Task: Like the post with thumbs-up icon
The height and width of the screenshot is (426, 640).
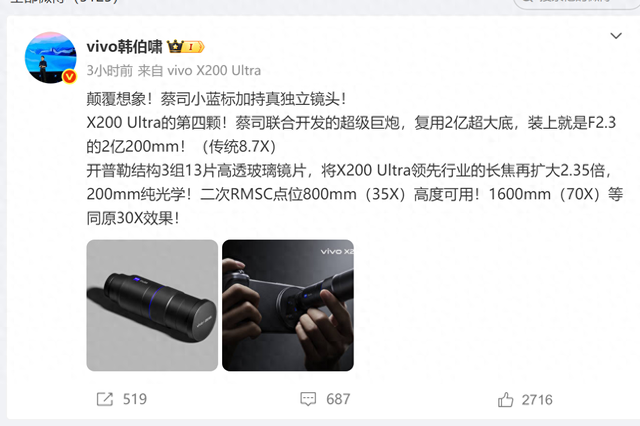Action: click(x=505, y=399)
